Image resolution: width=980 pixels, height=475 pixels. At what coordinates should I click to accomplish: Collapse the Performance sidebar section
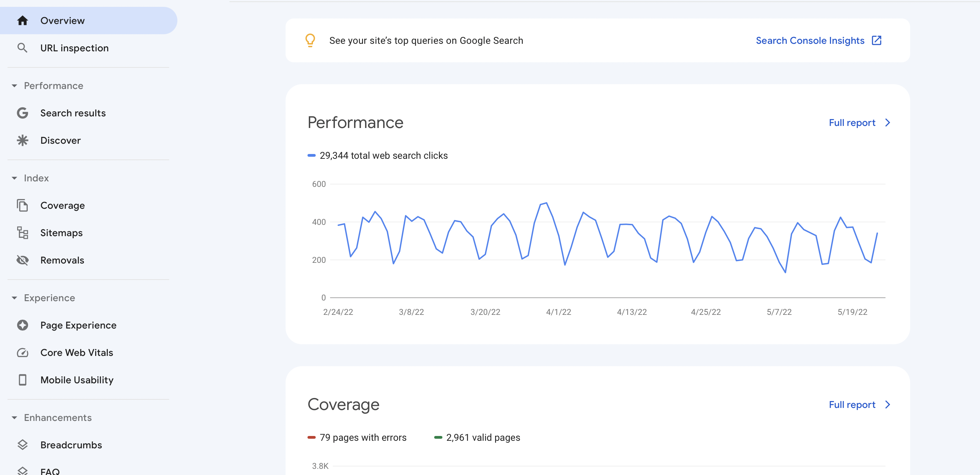(x=14, y=86)
